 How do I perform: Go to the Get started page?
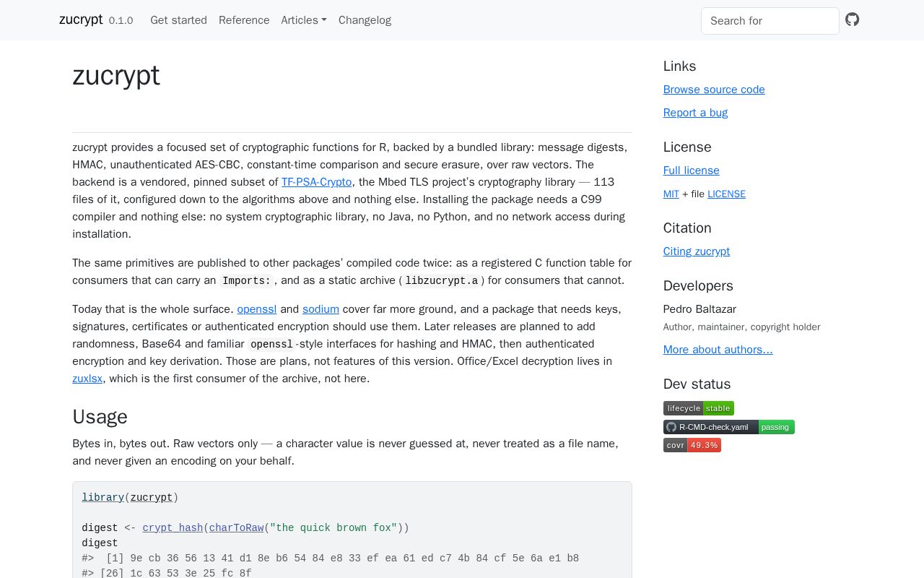(x=178, y=20)
